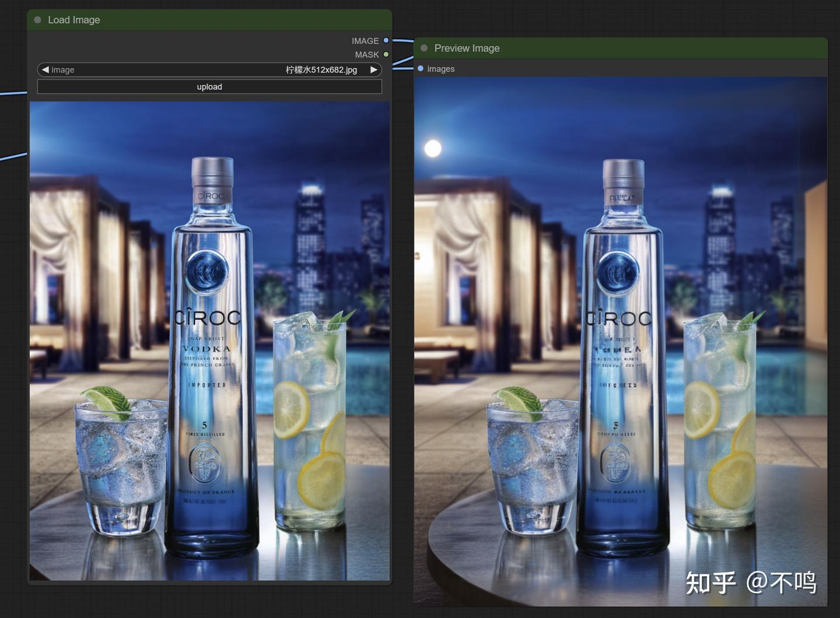840x618 pixels.
Task: Collapse the Load Image node using its dot
Action: pyautogui.click(x=38, y=20)
